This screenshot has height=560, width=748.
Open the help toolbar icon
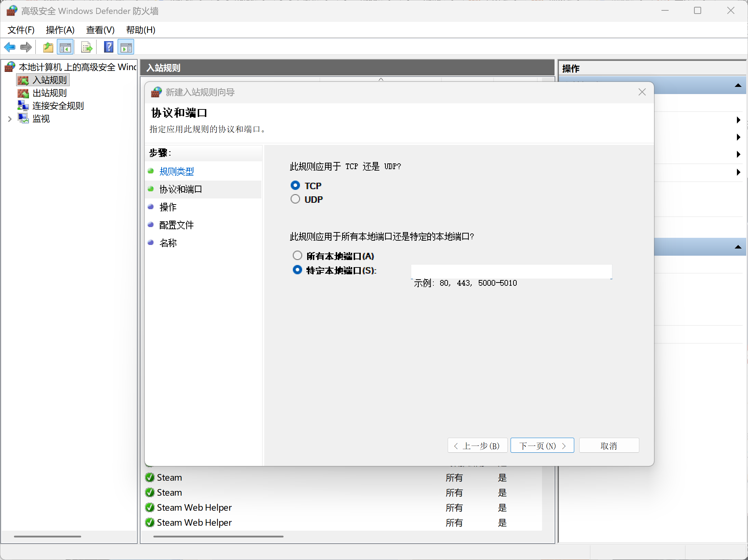click(x=108, y=47)
